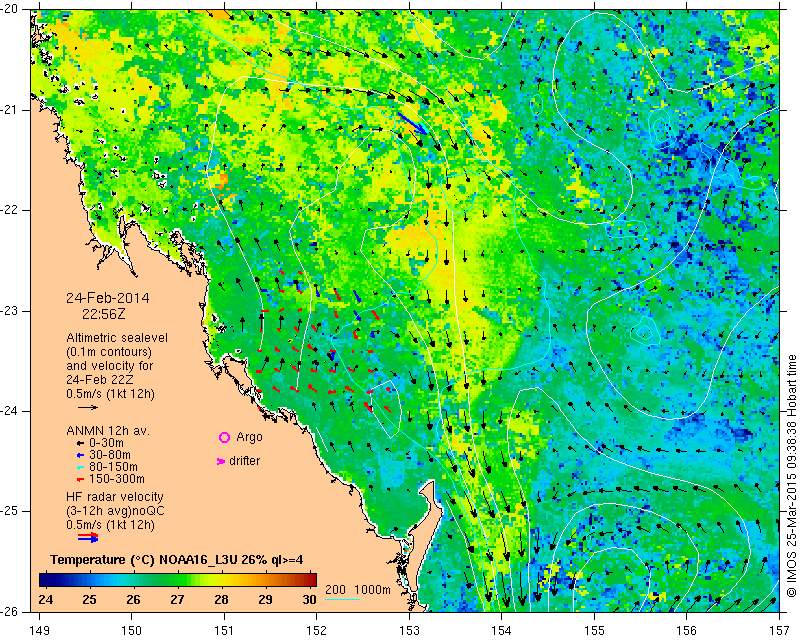This screenshot has height=640, width=800.
Task: Click "0.5m/s (1kt 12h)" under altimetric legend
Action: pyautogui.click(x=110, y=394)
